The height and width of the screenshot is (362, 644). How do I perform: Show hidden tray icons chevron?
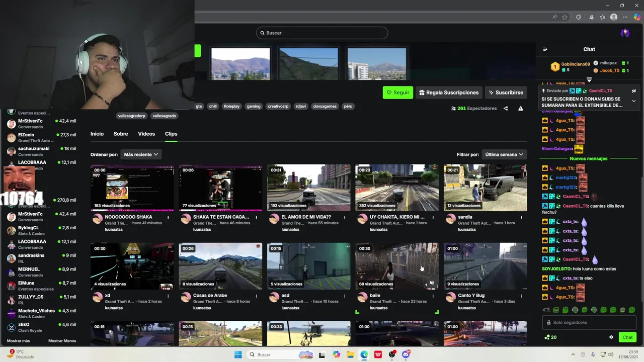coord(574,354)
